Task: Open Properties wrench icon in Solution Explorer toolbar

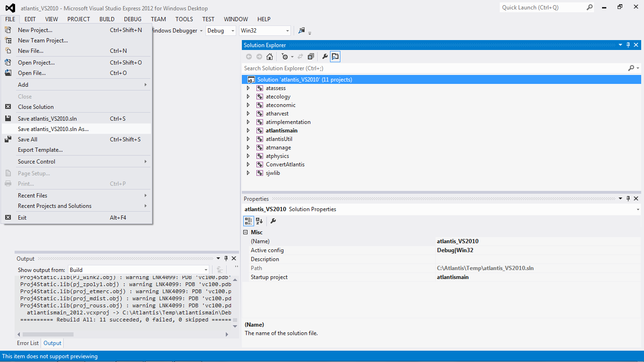Action: [x=325, y=57]
